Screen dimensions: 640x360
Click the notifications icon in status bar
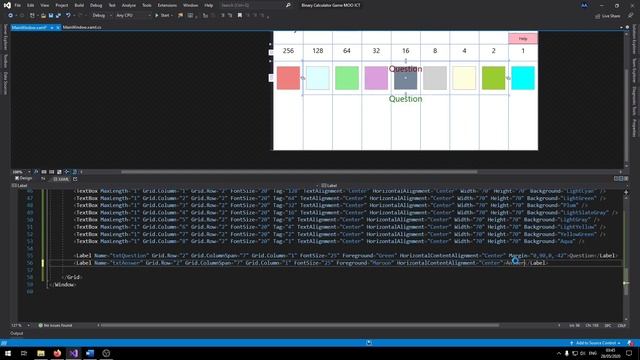(x=631, y=343)
